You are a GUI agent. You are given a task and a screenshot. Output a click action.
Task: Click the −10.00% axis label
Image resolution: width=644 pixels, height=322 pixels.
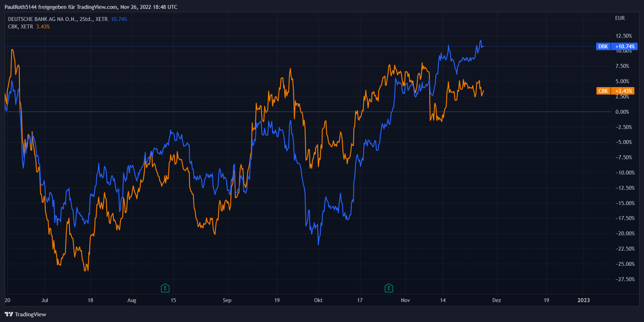[x=625, y=173]
